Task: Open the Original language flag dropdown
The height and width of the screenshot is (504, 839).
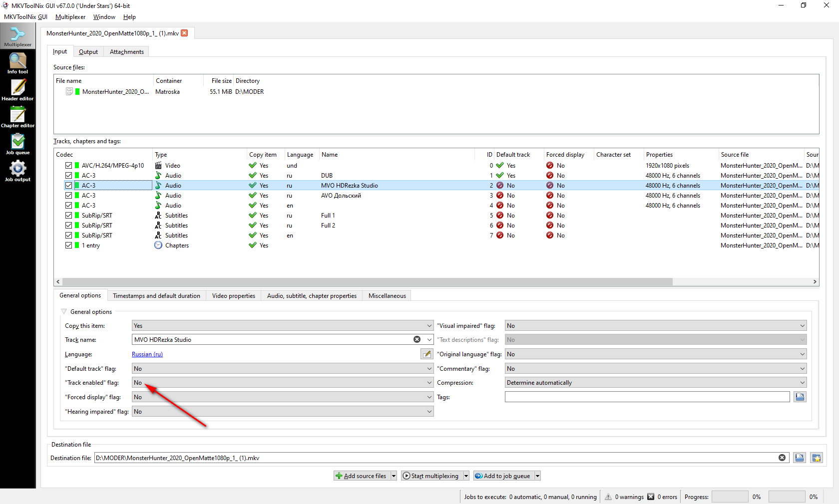Action: 656,354
